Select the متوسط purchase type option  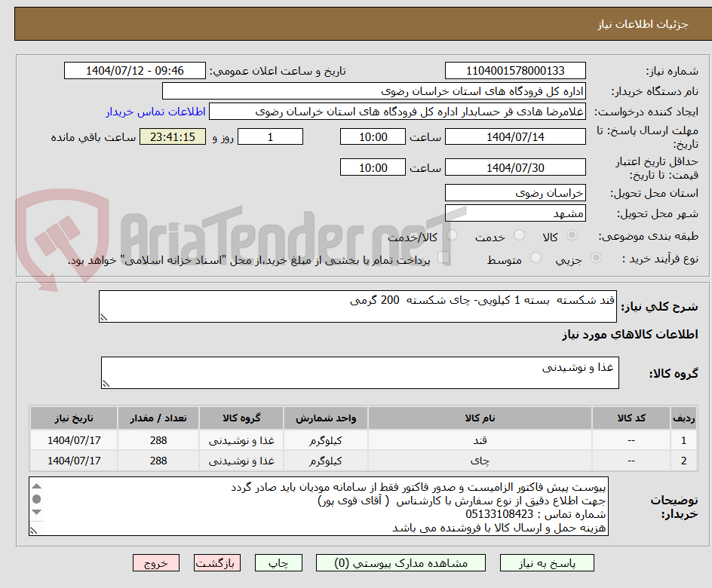coord(536,257)
